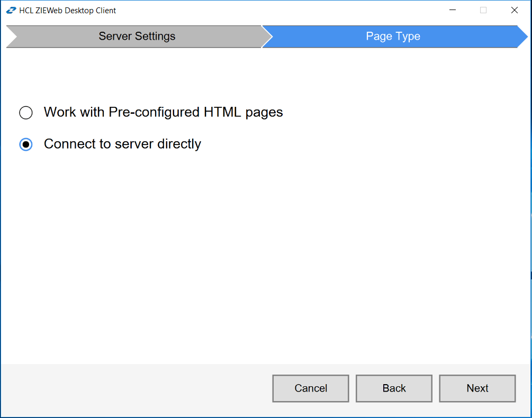
Task: Click the blue bottom border strip of the window
Action: pyautogui.click(x=265, y=415)
